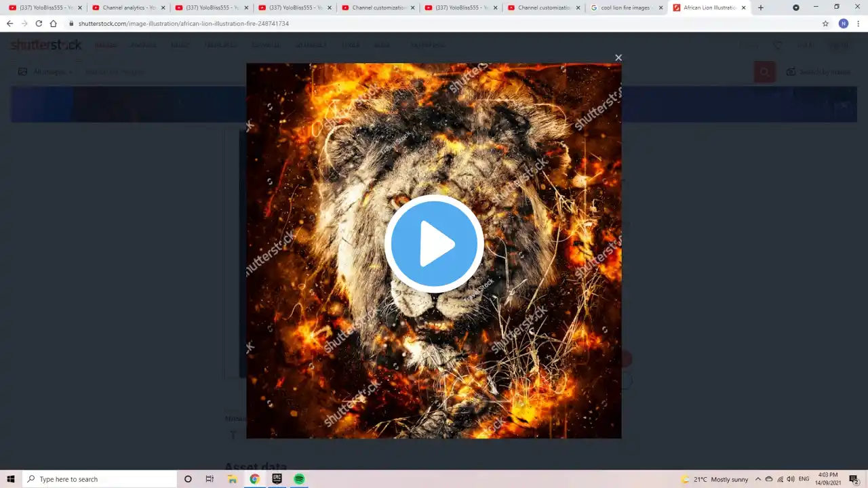Click the Chrome taskbar icon
The image size is (868, 488).
(x=254, y=479)
